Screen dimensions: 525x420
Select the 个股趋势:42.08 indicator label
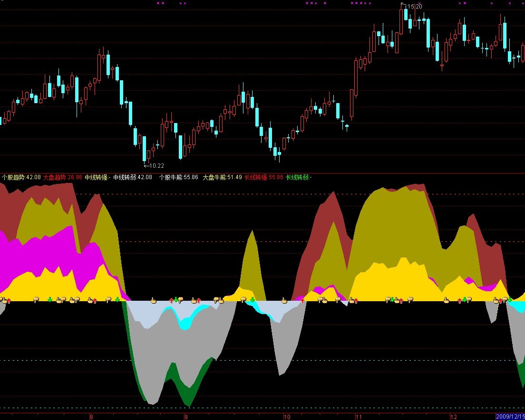(x=21, y=177)
